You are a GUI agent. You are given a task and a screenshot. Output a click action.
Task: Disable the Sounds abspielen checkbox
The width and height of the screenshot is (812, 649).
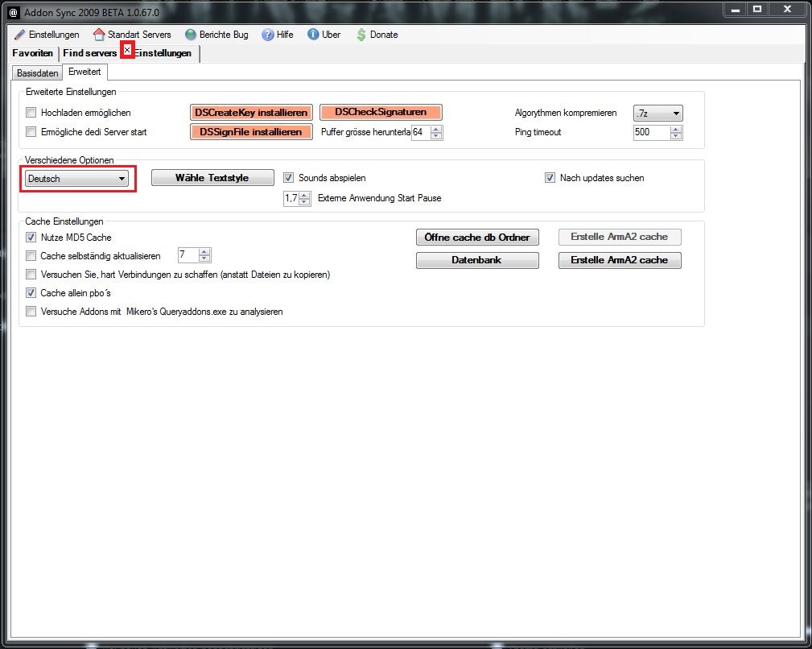tap(289, 178)
